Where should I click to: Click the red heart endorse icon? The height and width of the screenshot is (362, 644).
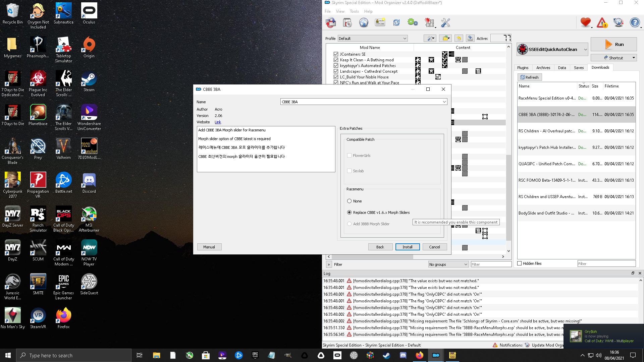[586, 23]
